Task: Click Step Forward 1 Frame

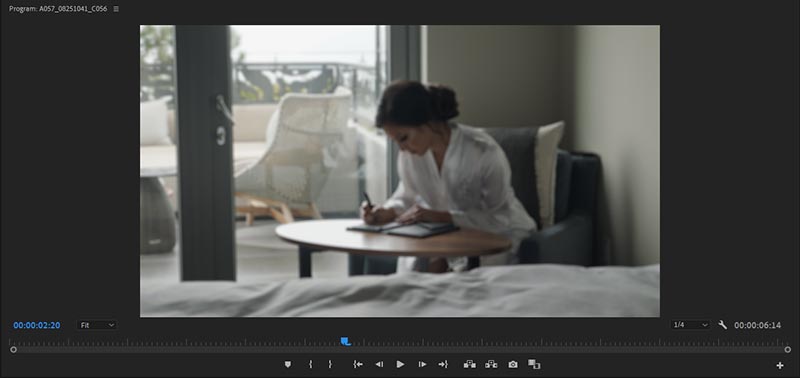Action: [x=422, y=364]
